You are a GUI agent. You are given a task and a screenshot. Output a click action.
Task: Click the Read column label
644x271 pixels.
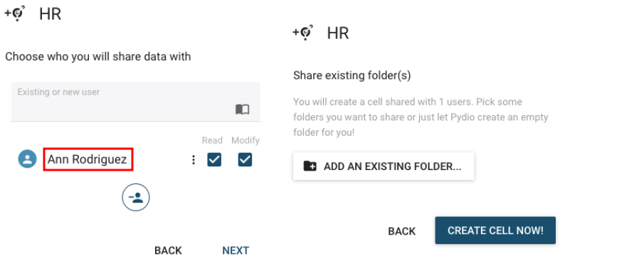tap(212, 140)
